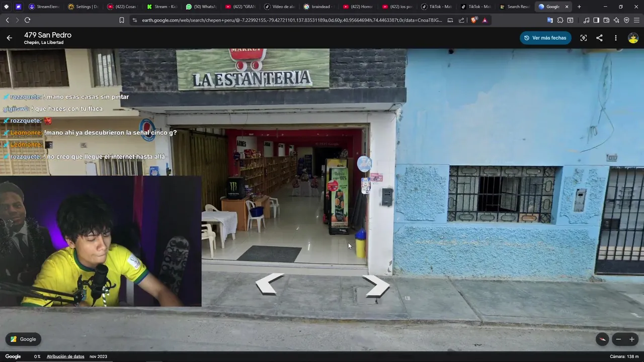
Task: Open the Brave Rewards triangle icon
Action: pyautogui.click(x=485, y=20)
